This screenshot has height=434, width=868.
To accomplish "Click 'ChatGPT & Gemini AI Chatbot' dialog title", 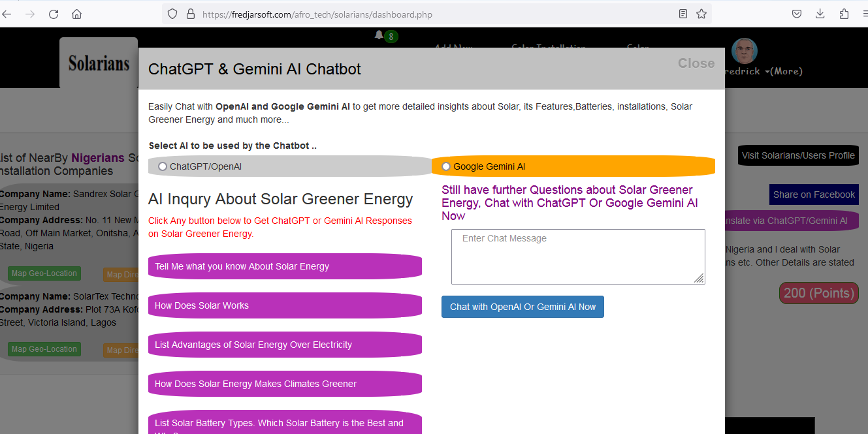I will tap(255, 69).
